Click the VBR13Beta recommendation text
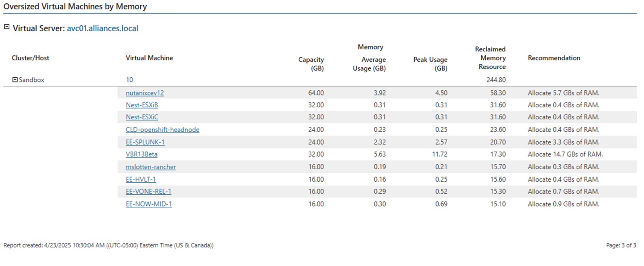 565,154
